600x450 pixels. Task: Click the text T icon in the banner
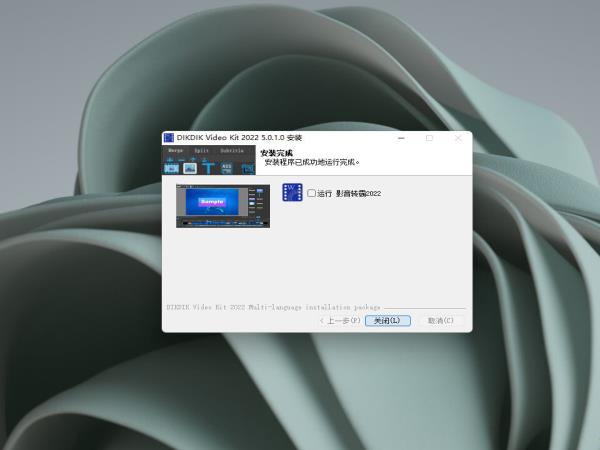(208, 167)
